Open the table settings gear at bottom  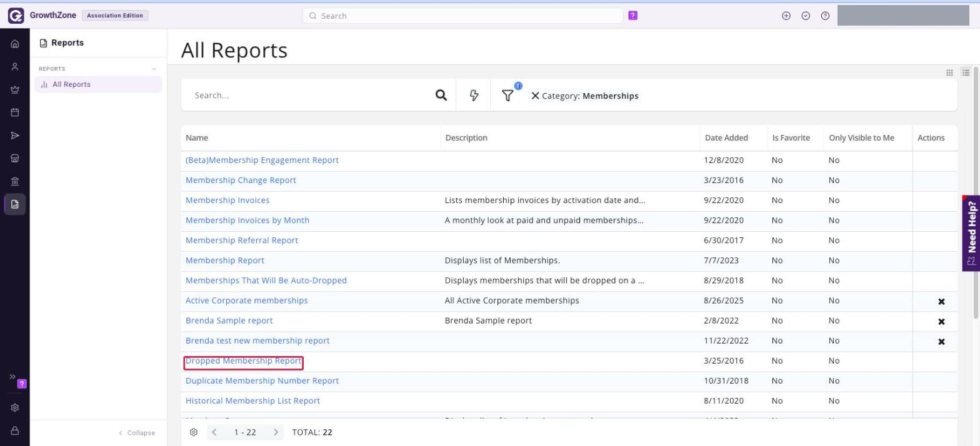coord(194,432)
